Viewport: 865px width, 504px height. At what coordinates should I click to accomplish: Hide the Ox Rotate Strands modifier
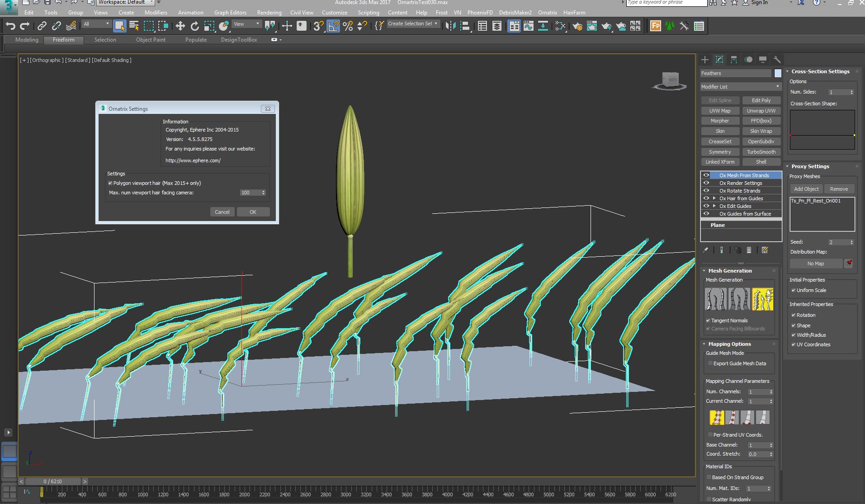point(706,191)
